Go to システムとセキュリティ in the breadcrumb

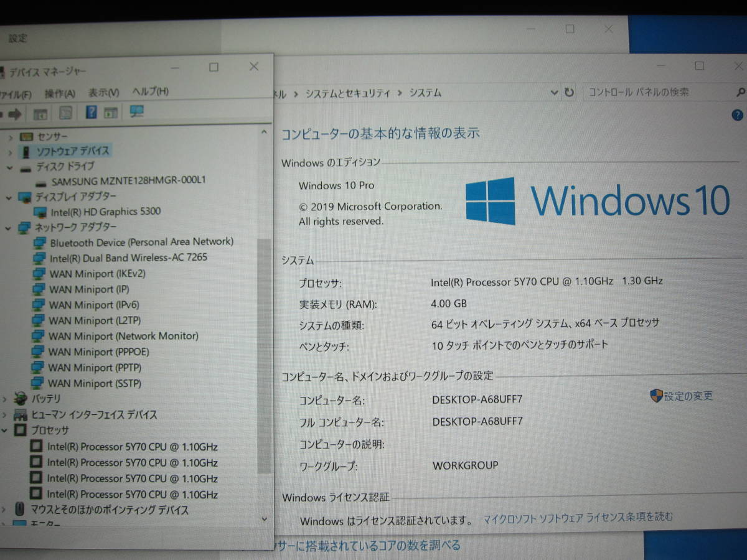(x=347, y=93)
